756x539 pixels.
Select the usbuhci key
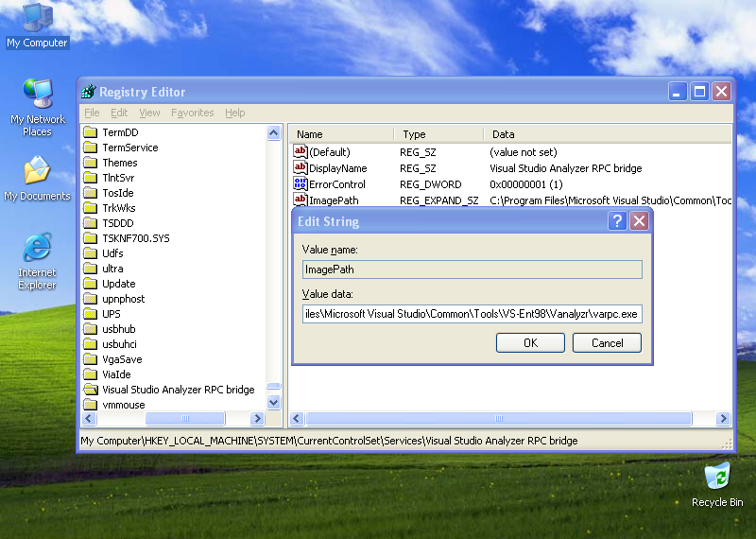pyautogui.click(x=119, y=344)
